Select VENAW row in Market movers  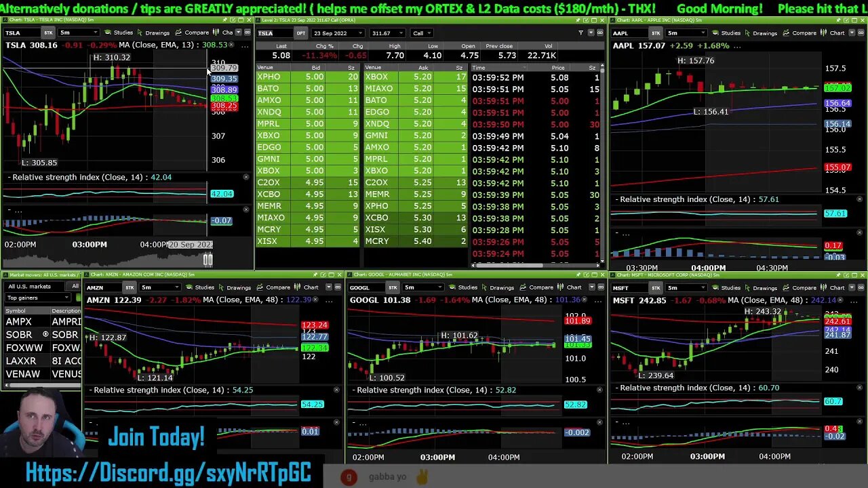(43, 373)
